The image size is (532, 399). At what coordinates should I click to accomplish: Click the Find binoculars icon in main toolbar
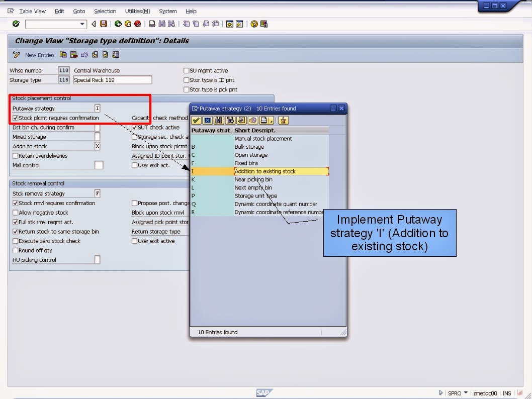tap(162, 24)
